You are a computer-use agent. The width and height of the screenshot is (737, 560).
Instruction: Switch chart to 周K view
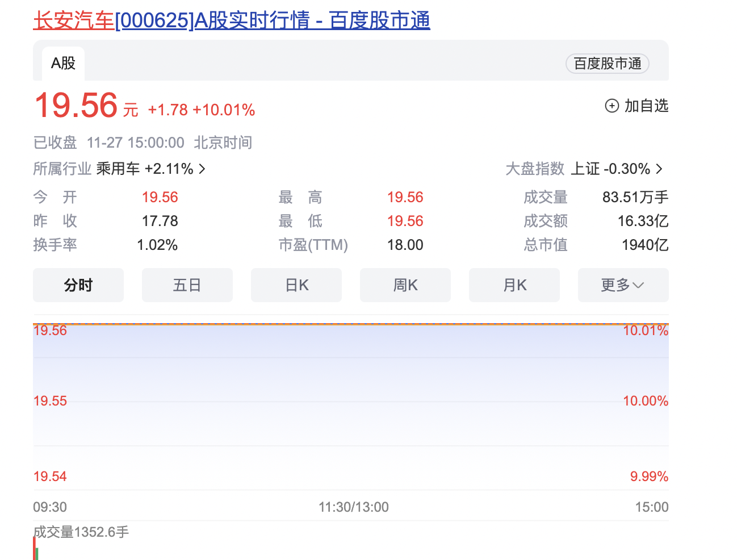[x=405, y=285]
